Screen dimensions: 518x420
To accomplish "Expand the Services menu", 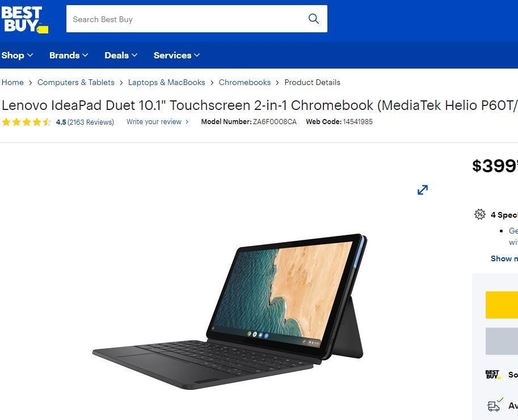I will tap(177, 55).
